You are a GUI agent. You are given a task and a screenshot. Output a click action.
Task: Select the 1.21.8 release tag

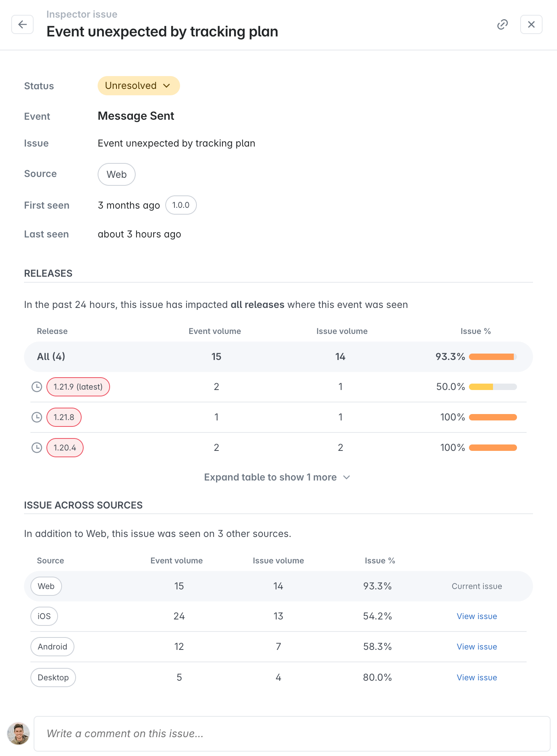[64, 417]
